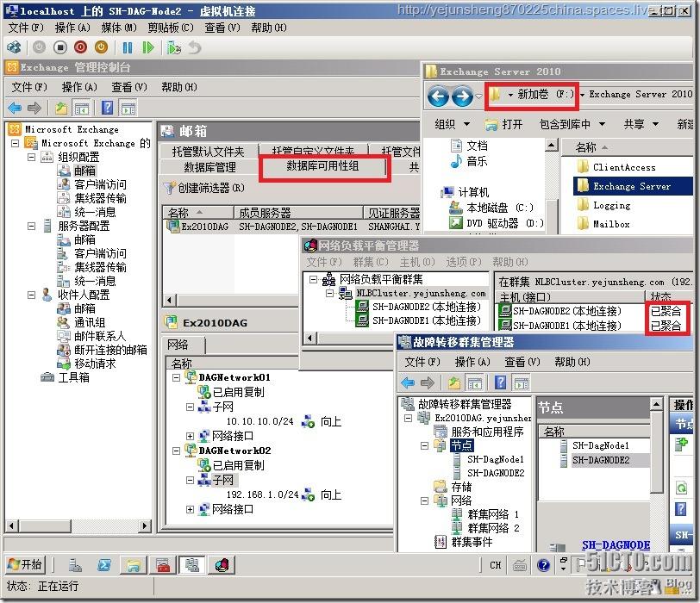Open 查看(V) menu in Failover Cluster Manager
Viewport: 700px width, 603px height.
coord(522,362)
